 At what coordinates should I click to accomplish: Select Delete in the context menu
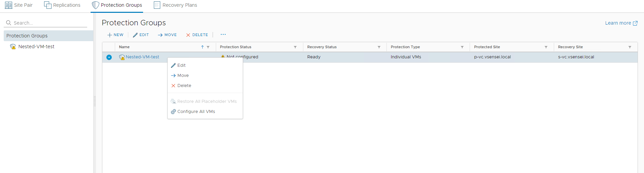(184, 86)
